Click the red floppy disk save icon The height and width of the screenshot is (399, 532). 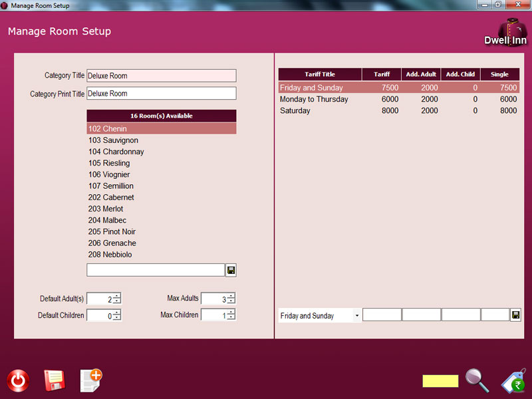click(54, 380)
